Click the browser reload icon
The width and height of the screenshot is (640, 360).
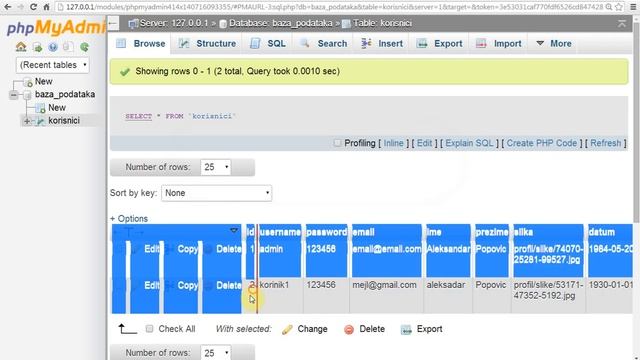pos(33,7)
